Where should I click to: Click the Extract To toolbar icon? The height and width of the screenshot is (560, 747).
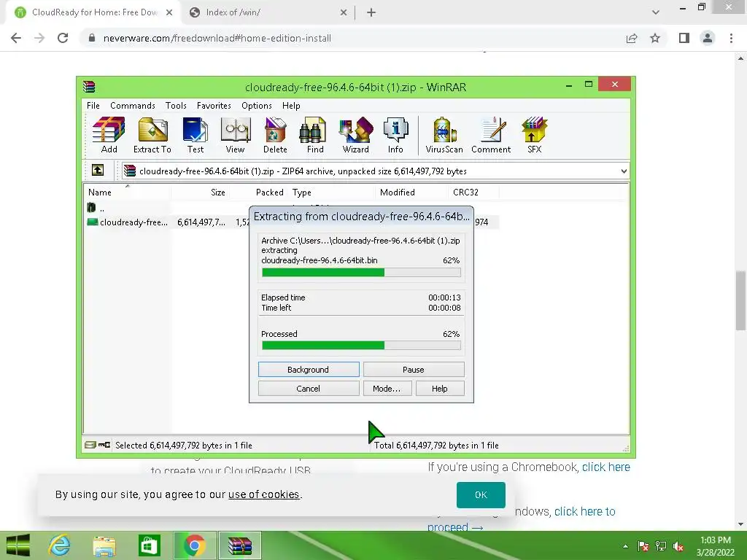click(152, 135)
